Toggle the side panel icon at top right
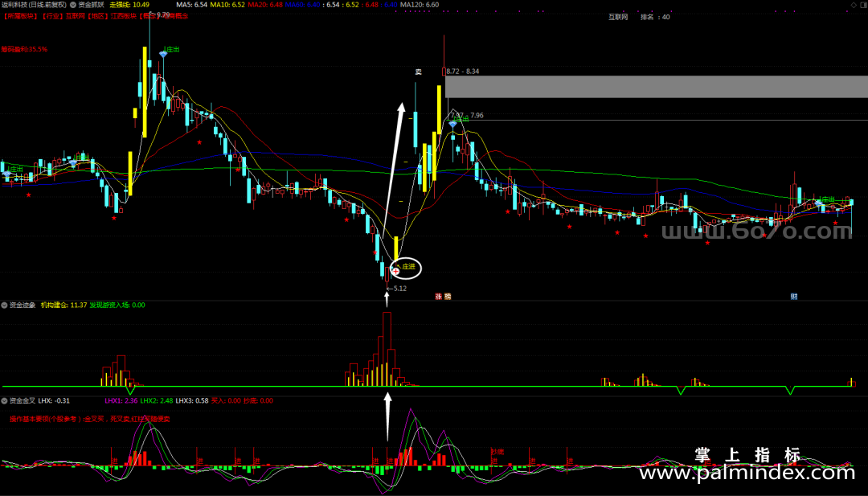The image size is (868, 496). click(863, 5)
